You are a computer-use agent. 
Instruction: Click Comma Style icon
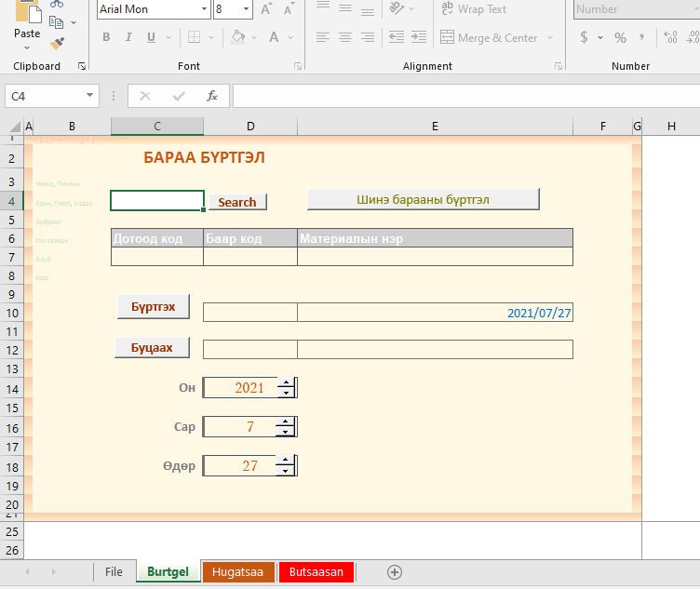[x=641, y=37]
